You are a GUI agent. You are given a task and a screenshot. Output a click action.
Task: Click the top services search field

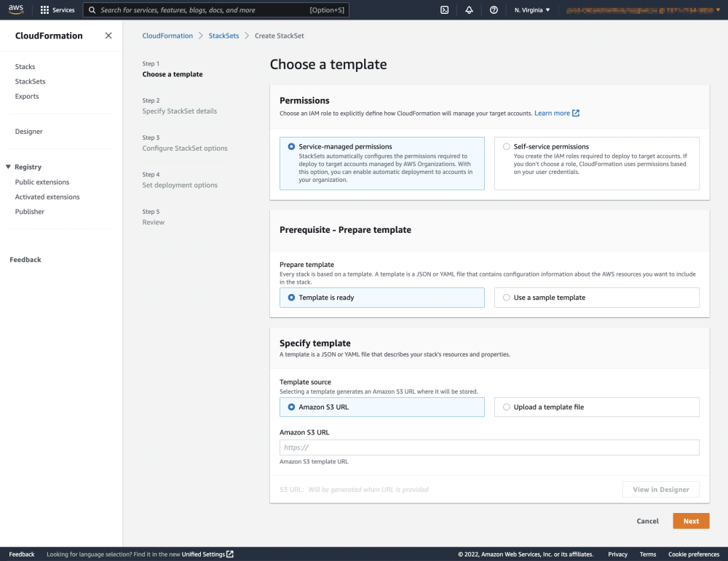216,10
